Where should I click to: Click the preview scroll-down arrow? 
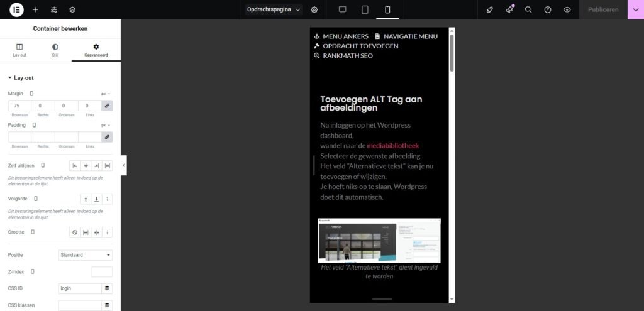click(452, 300)
